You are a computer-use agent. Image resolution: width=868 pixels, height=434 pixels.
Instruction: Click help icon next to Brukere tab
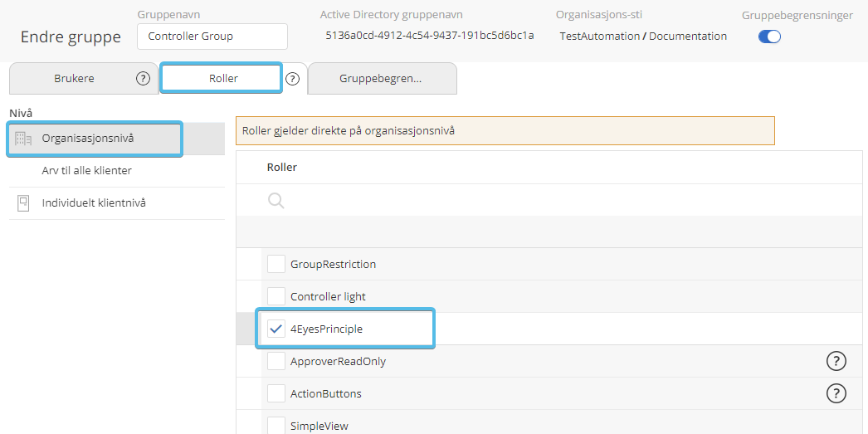point(143,79)
